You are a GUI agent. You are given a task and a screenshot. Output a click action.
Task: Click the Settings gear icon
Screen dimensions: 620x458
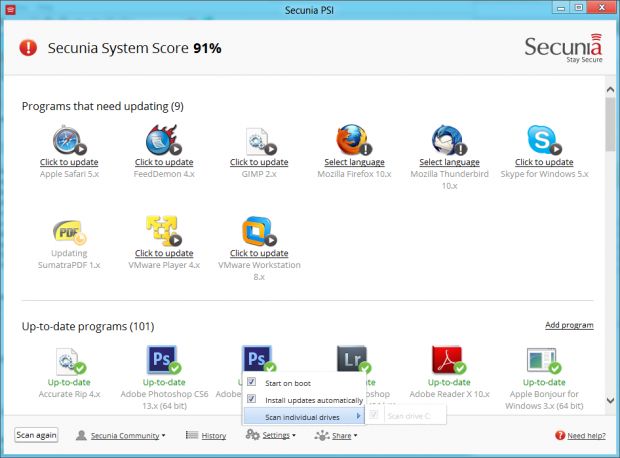tap(252, 435)
